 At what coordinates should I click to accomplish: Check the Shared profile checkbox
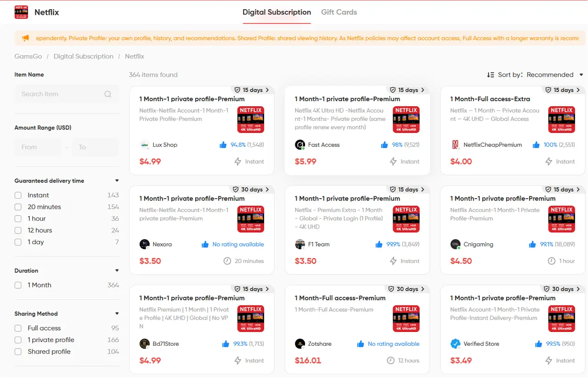coord(18,352)
